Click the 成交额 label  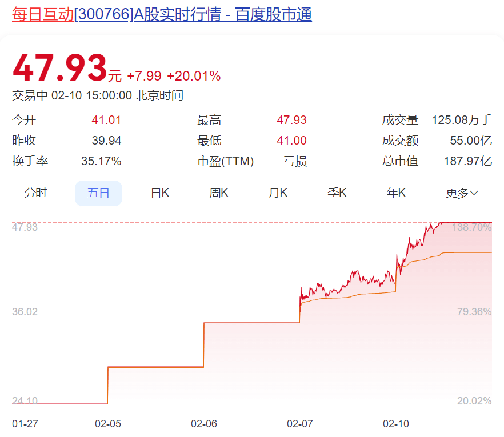[x=400, y=141]
